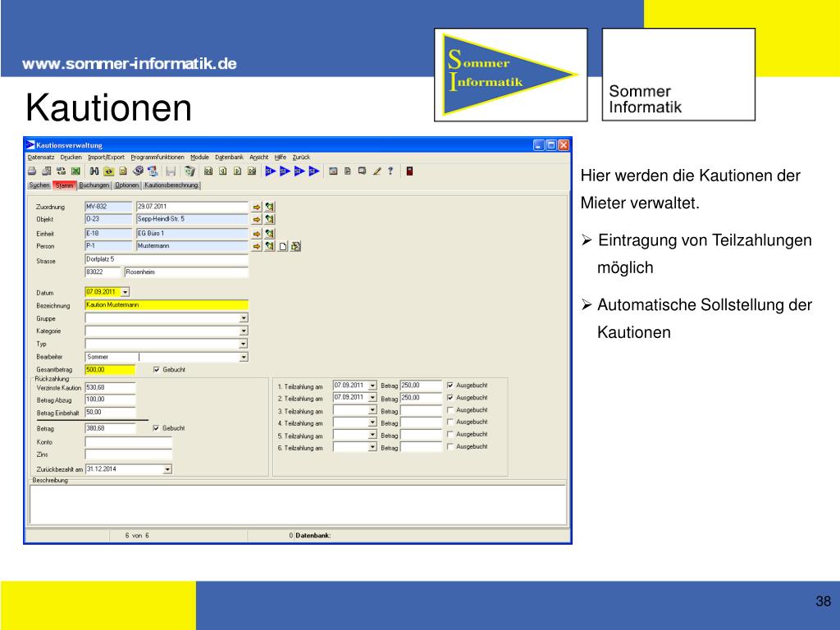Image resolution: width=840 pixels, height=630 pixels.
Task: Click yellow arrow button in Person row
Action: (257, 246)
